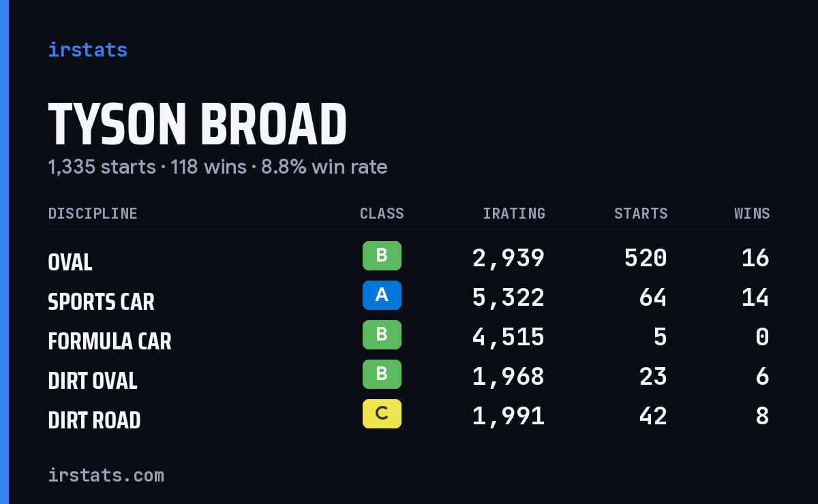Sort by the CLASS column header
This screenshot has height=504, width=818.
click(x=382, y=214)
